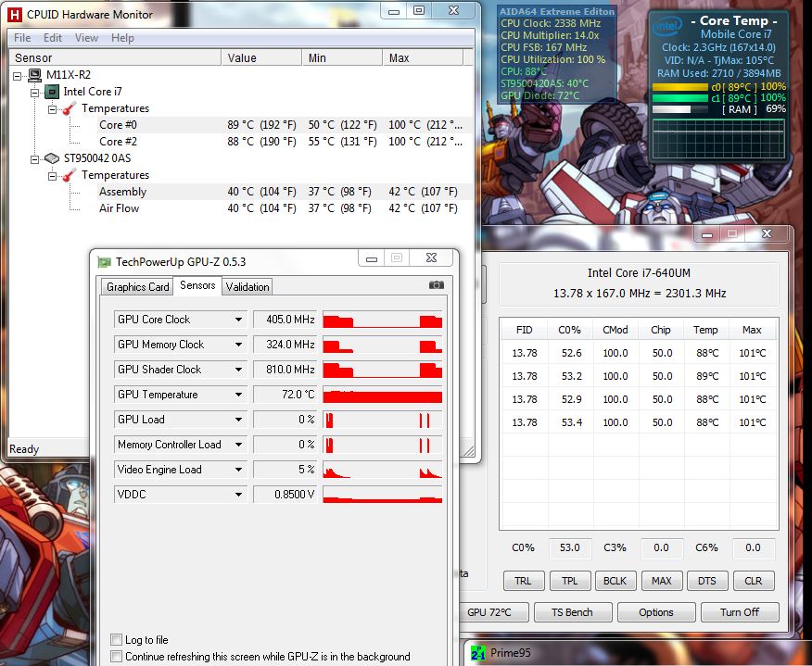Click the Intel Core i7 chip icon
Image resolution: width=812 pixels, height=666 pixels.
point(52,92)
